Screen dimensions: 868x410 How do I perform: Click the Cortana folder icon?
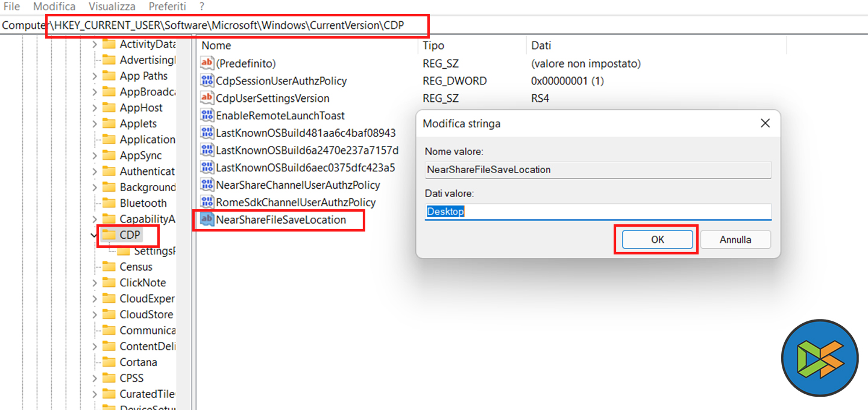109,362
